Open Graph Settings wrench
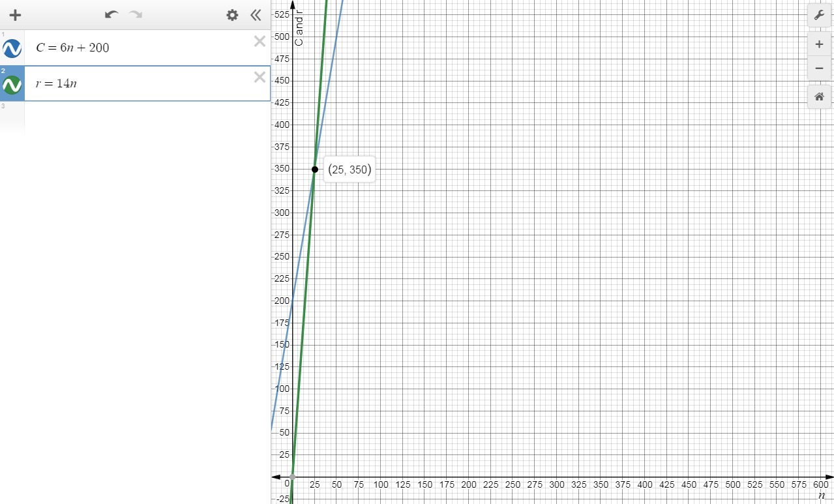 [819, 15]
